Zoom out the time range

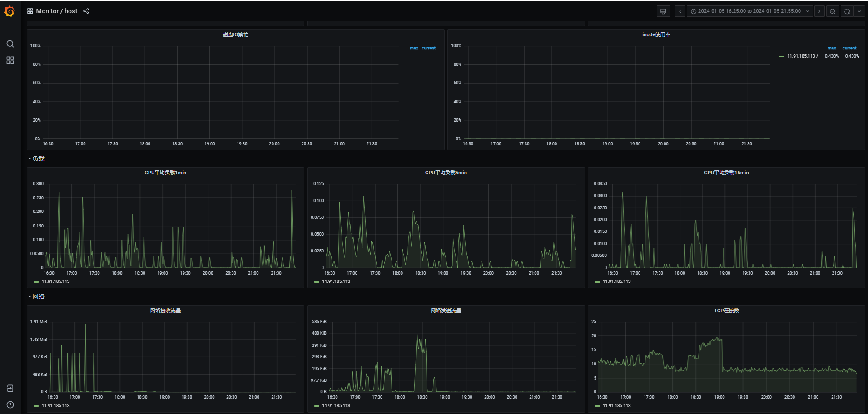(833, 11)
